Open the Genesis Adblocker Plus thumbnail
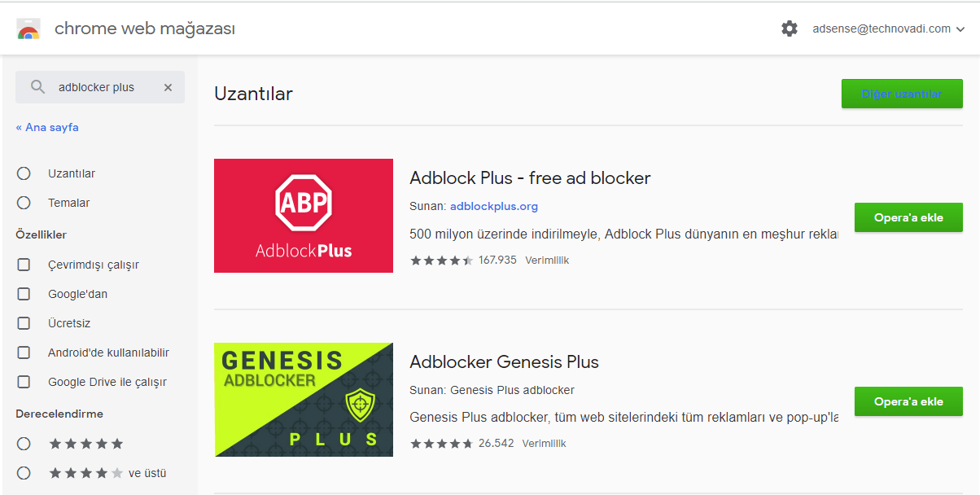This screenshot has height=495, width=980. [x=304, y=400]
